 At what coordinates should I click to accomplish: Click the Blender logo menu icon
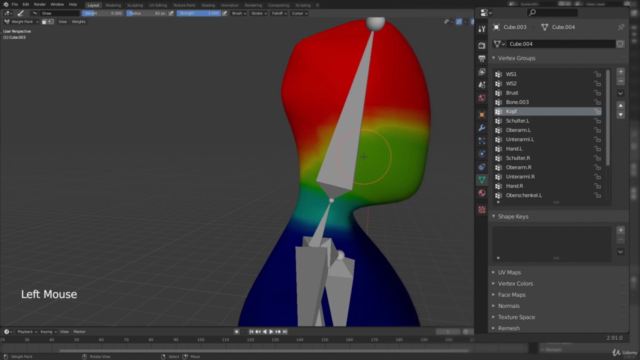coord(6,4)
